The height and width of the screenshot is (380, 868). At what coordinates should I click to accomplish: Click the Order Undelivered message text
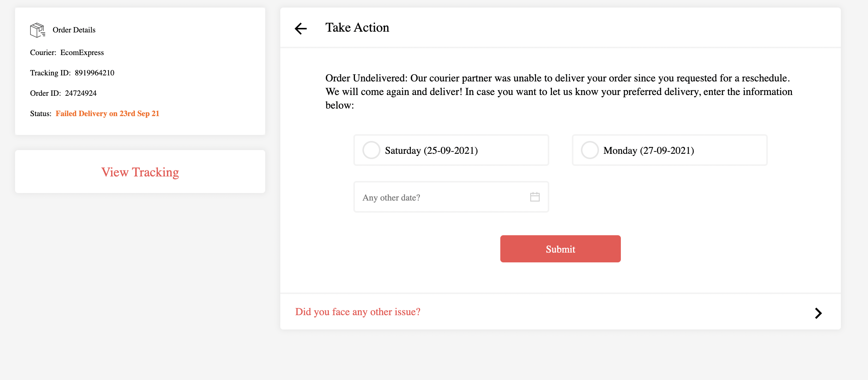click(559, 92)
